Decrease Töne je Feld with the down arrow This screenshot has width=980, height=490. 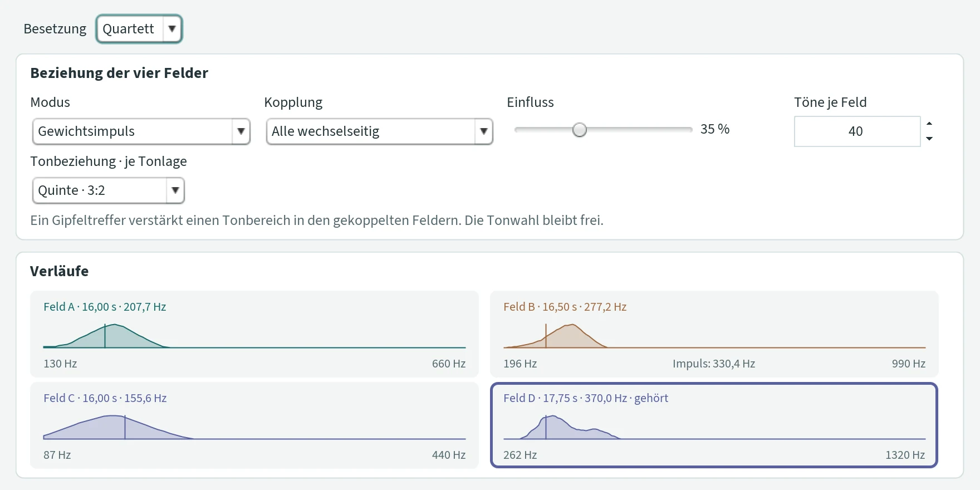[929, 139]
